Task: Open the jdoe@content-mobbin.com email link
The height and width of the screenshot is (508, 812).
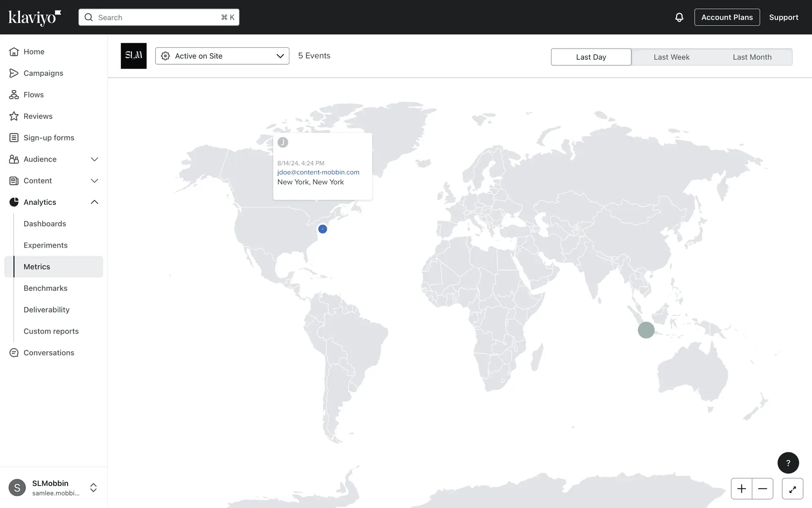Action: [x=318, y=172]
